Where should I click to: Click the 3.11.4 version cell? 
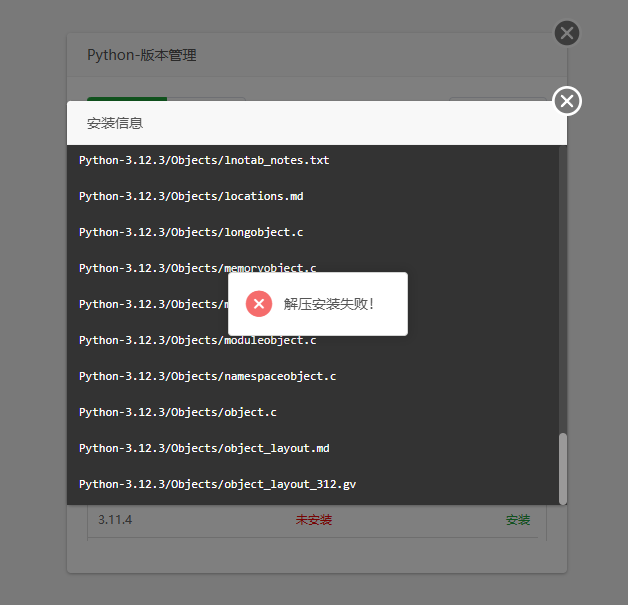click(115, 520)
